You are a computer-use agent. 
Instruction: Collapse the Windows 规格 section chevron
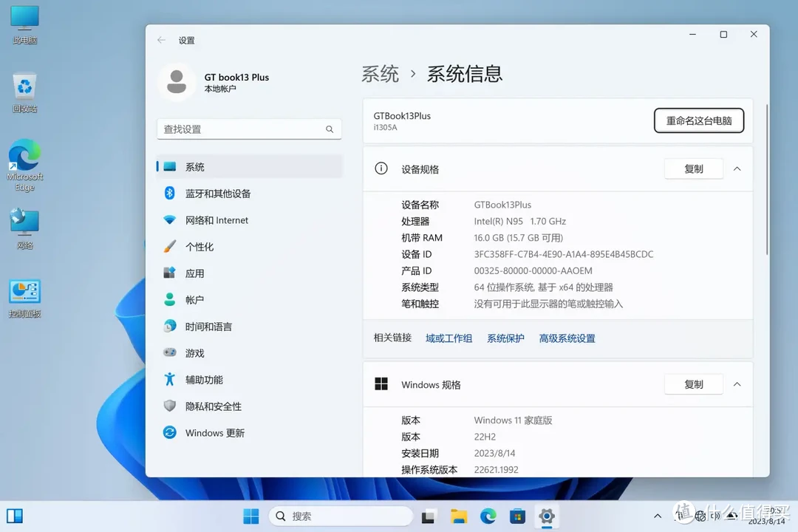tap(737, 384)
